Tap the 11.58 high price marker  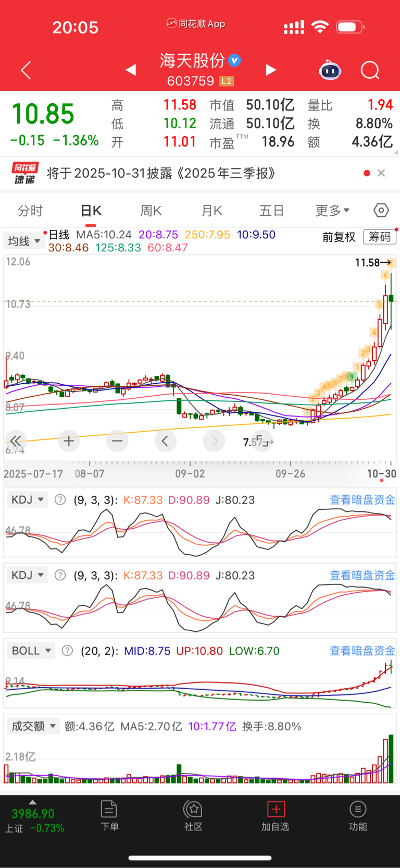pyautogui.click(x=367, y=263)
